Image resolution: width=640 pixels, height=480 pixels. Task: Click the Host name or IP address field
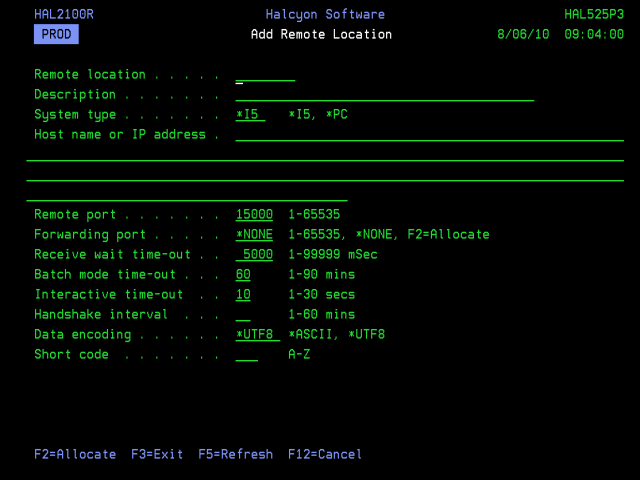pos(429,135)
